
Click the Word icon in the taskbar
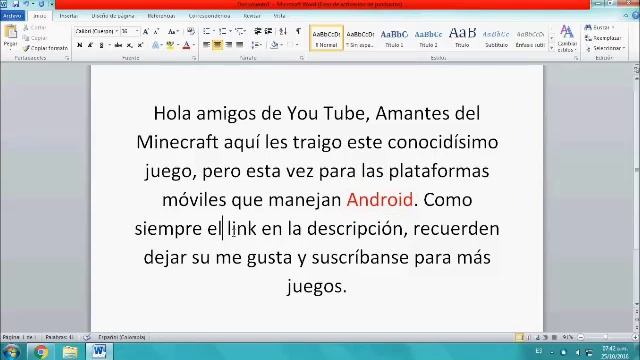99,351
